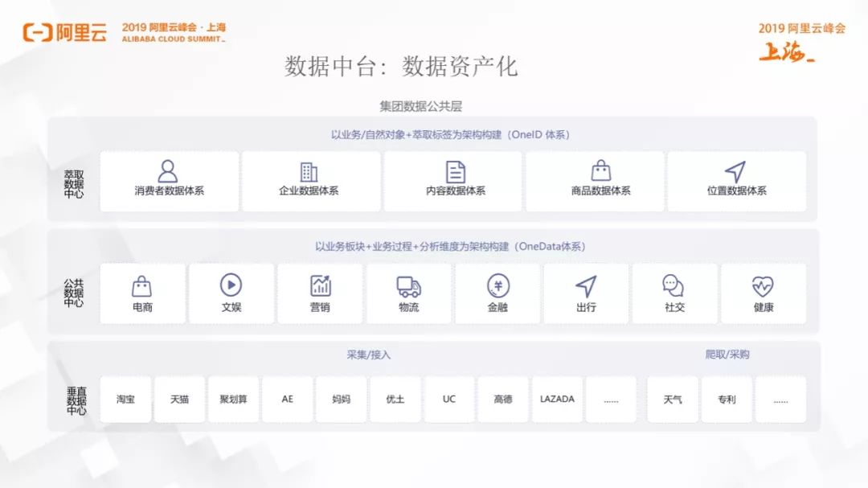Click the 位置数据体系 label
This screenshot has height=488, width=868.
(x=737, y=191)
